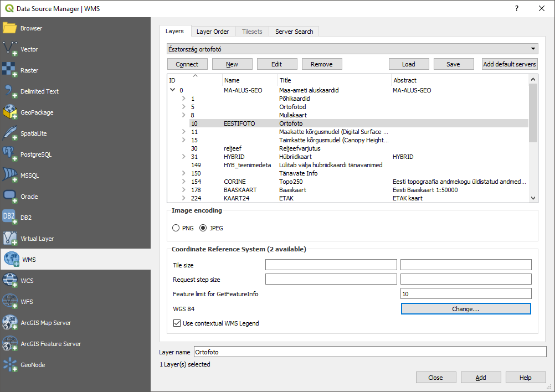The height and width of the screenshot is (392, 555).
Task: Load connections from file
Action: tap(409, 64)
